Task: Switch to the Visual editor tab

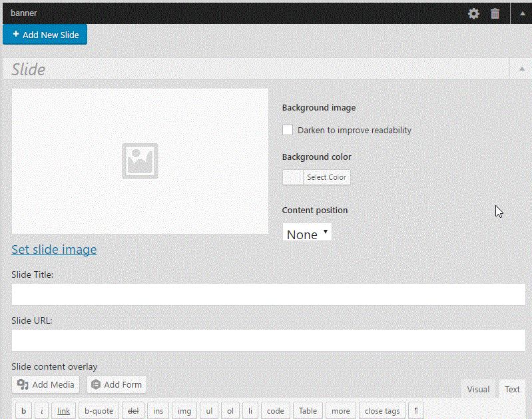Action: click(478, 389)
